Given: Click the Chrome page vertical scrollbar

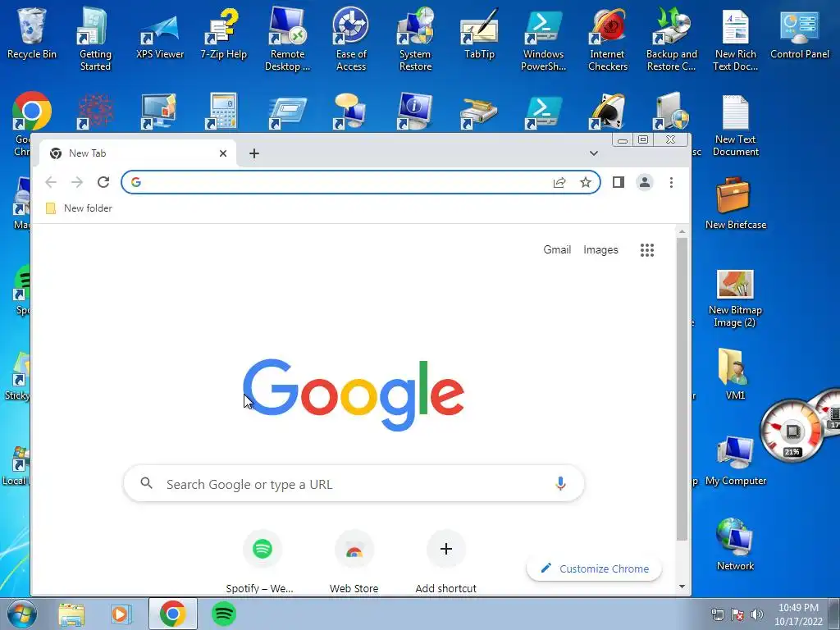Looking at the screenshot, I should point(682,388).
